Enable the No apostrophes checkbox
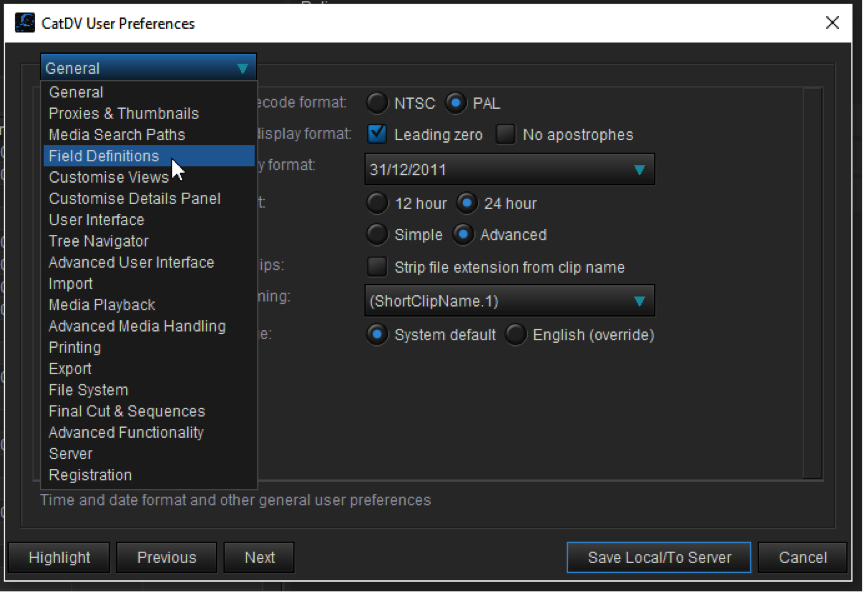Screen dimensions: 863x592 click(x=505, y=134)
